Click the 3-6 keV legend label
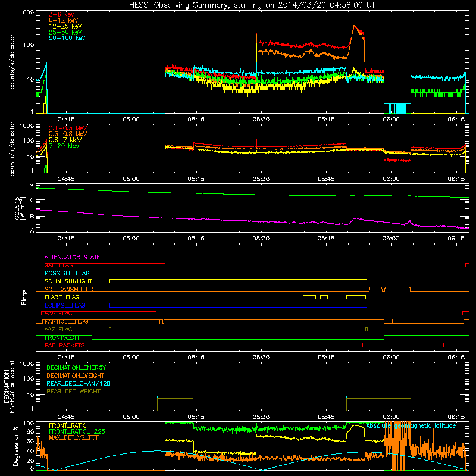Screen dimensions: 476x476 pyautogui.click(x=61, y=14)
